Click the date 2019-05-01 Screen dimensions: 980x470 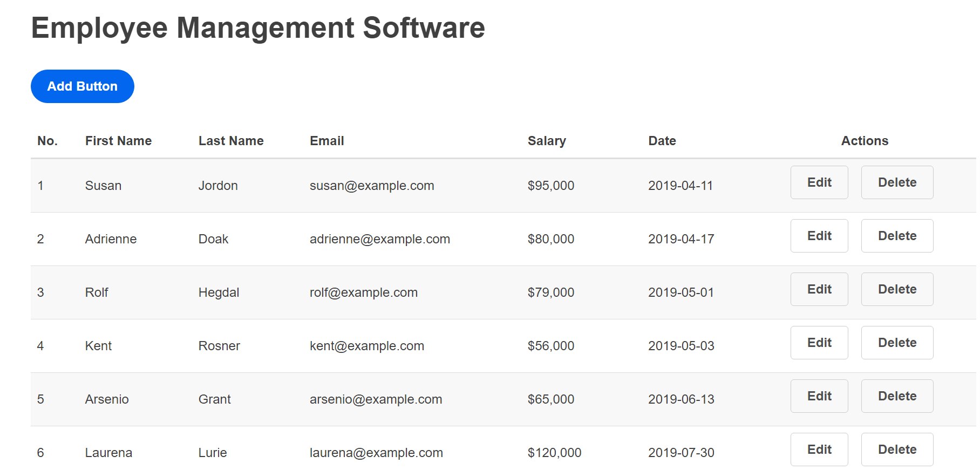(x=681, y=292)
